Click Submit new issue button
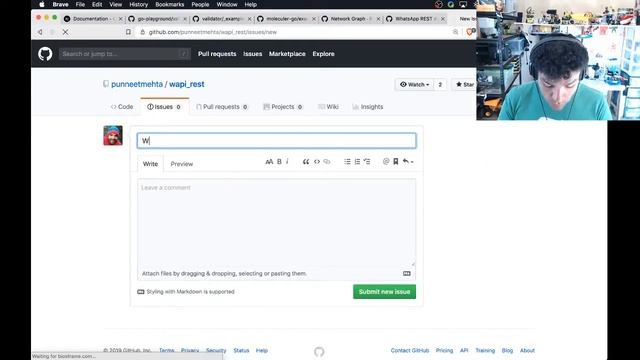The width and height of the screenshot is (640, 360). [x=384, y=291]
